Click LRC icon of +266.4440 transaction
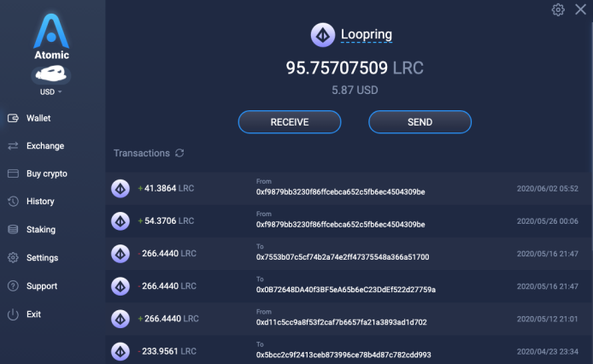The width and height of the screenshot is (593, 364). pyautogui.click(x=120, y=319)
